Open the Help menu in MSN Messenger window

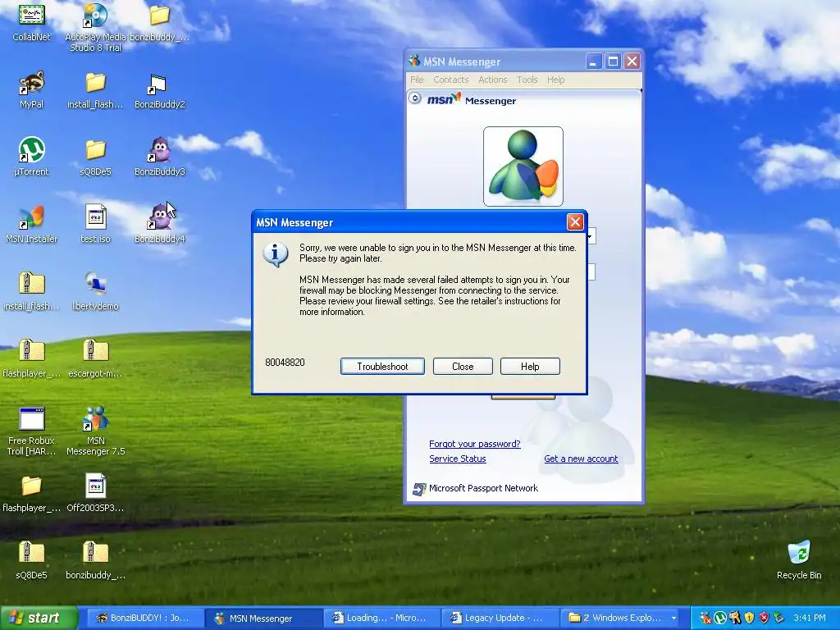pyautogui.click(x=555, y=80)
